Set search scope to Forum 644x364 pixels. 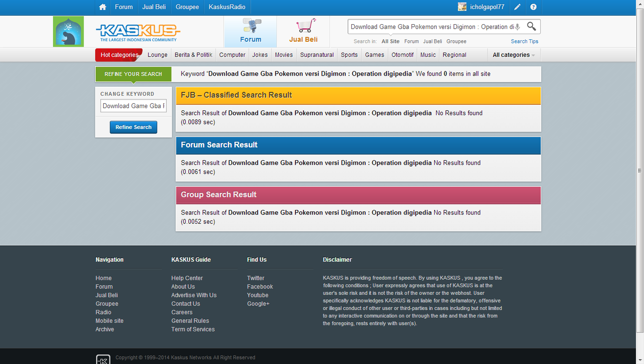[412, 41]
